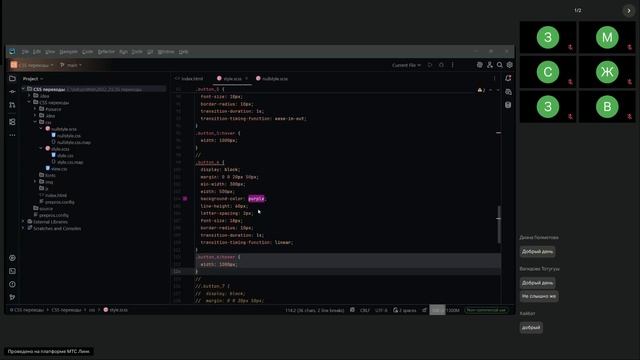Open the Project tool window icon
Image resolution: width=640 pixels, height=360 pixels.
pos(12,78)
